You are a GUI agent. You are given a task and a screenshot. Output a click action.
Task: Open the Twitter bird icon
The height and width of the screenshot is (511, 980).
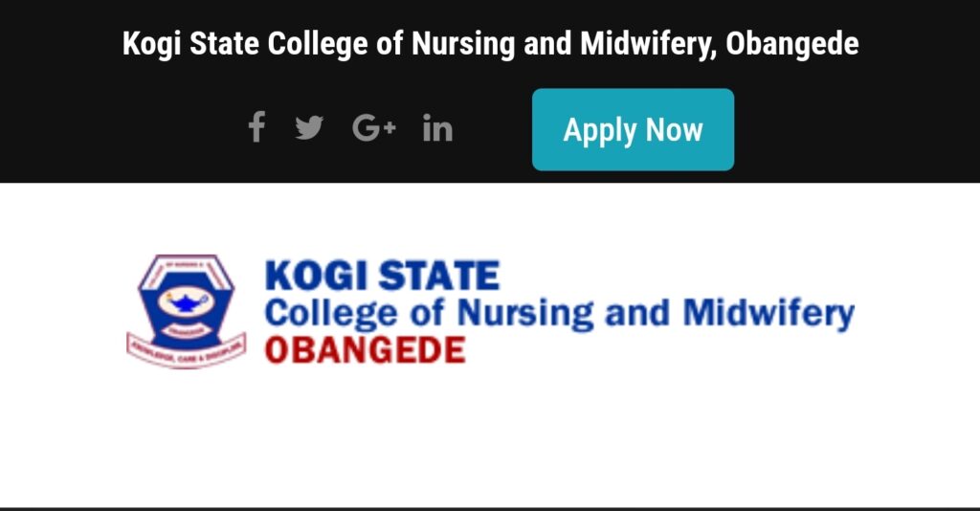pos(309,128)
